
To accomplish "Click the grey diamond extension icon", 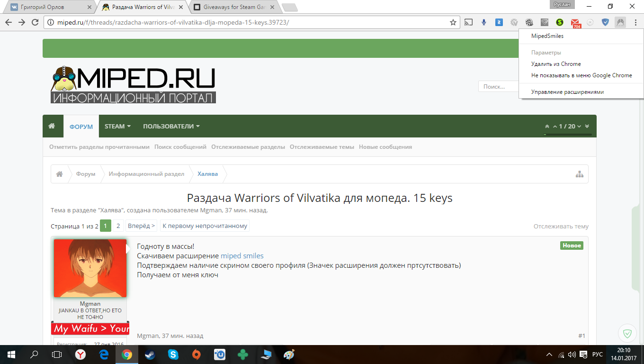I will pos(545,22).
